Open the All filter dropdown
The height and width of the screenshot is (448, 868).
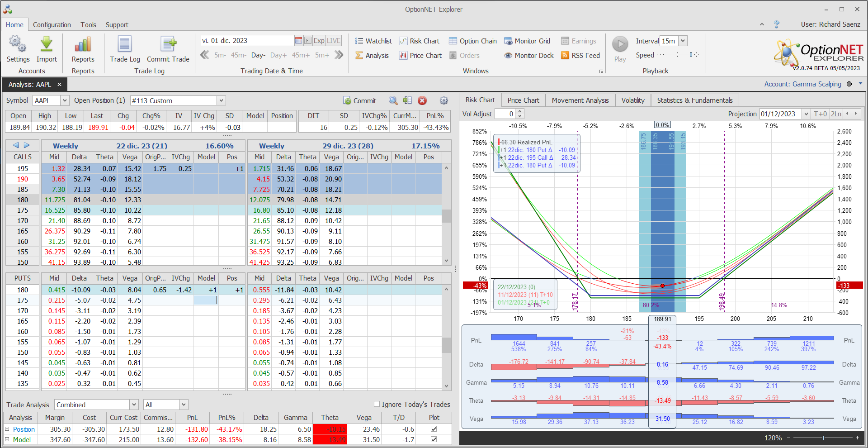[184, 405]
